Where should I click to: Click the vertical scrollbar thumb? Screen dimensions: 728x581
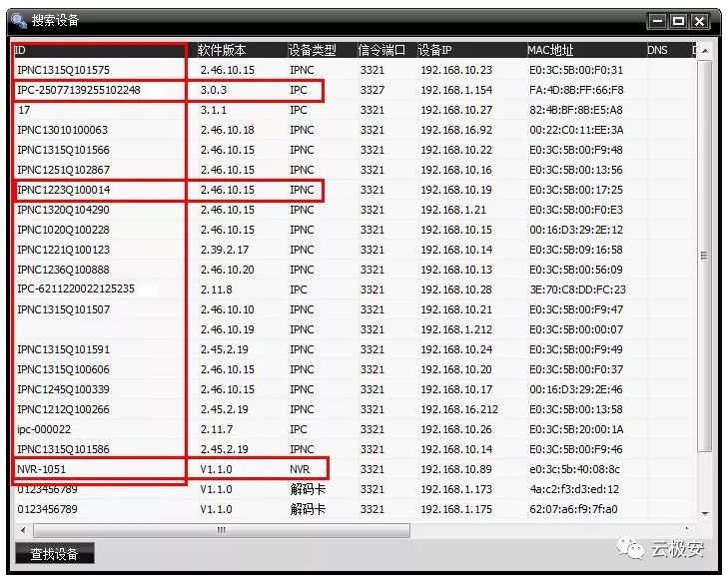(x=705, y=256)
